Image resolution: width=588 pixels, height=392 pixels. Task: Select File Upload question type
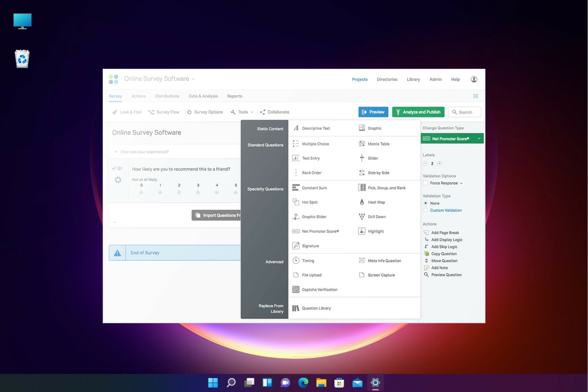[x=307, y=275]
